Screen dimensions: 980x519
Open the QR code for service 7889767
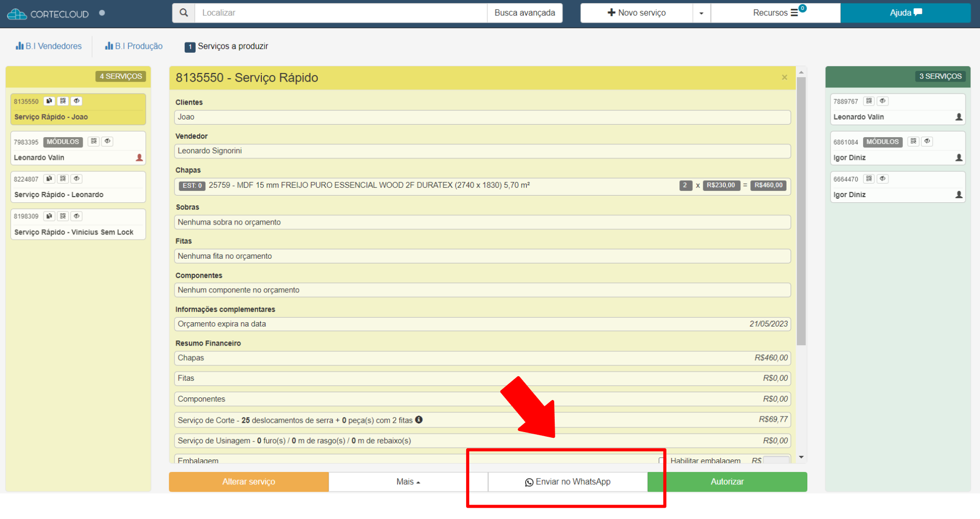(x=869, y=101)
